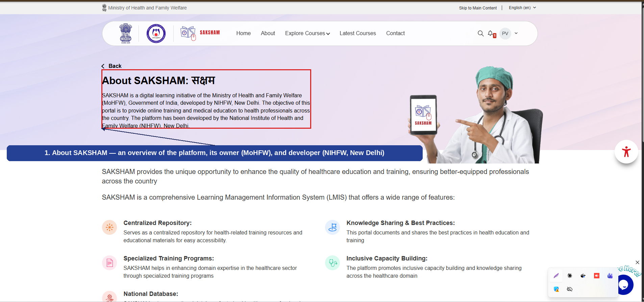Go to the Home menu item
This screenshot has height=302, width=644.
tap(243, 33)
